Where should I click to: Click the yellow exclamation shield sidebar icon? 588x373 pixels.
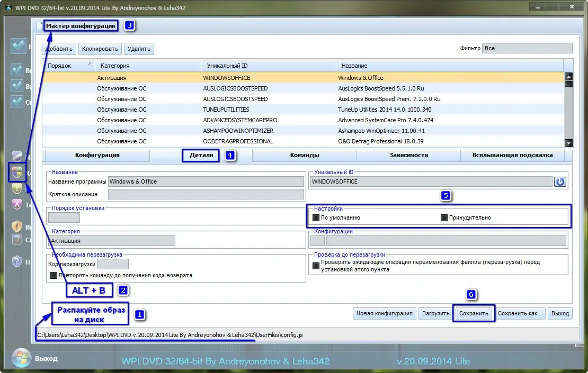pyautogui.click(x=17, y=188)
